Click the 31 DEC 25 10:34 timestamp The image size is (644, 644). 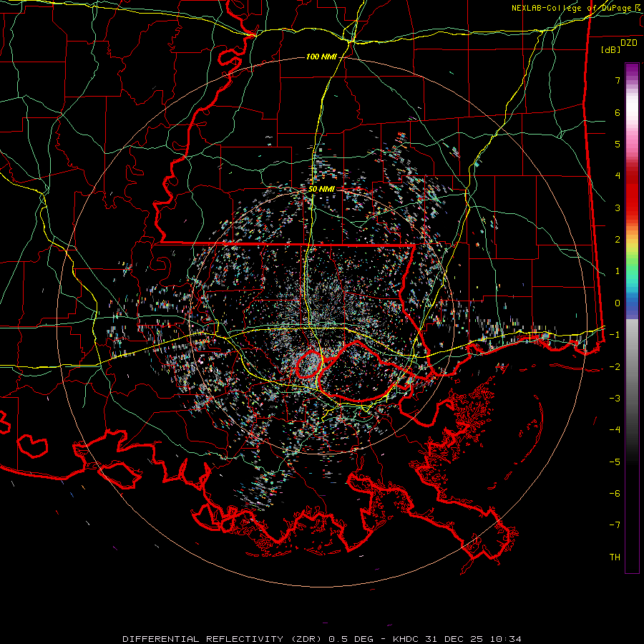pos(472,639)
